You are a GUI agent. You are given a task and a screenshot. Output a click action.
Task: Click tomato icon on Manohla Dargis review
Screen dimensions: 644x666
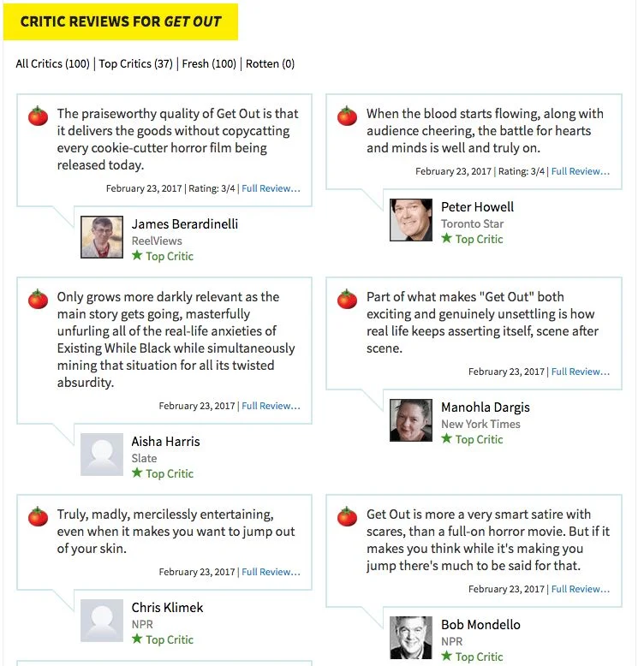click(x=348, y=299)
